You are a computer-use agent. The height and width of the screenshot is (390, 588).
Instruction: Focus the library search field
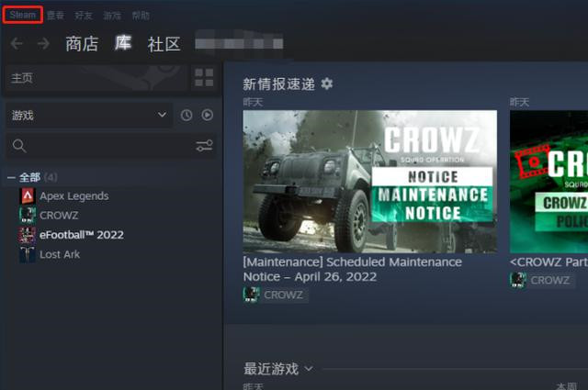pos(101,146)
